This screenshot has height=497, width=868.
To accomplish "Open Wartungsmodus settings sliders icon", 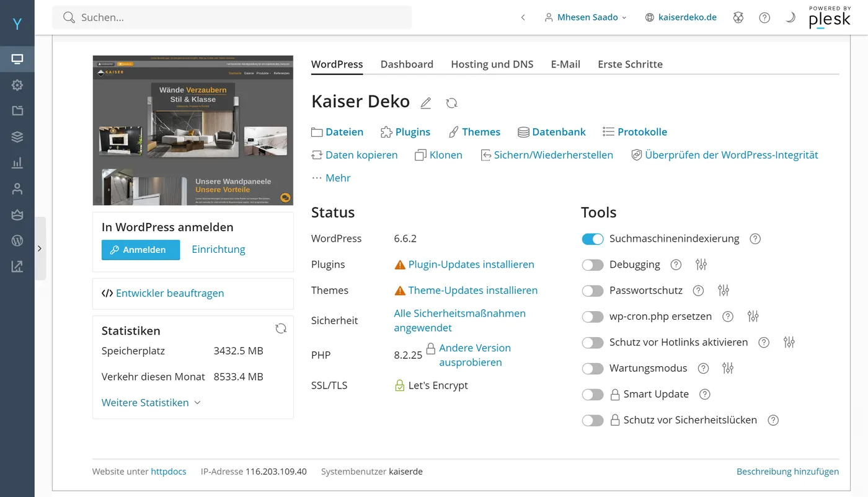I will (x=728, y=368).
